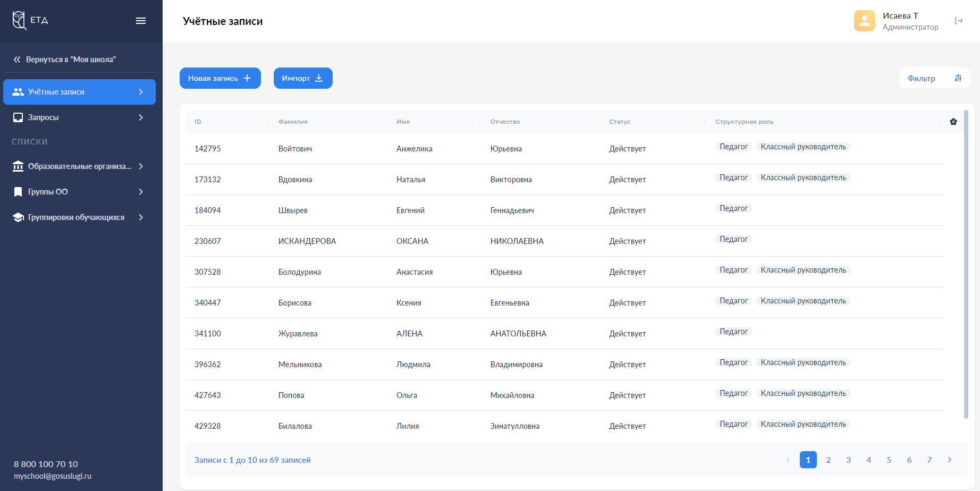Open Учётные записи menu item

(79, 92)
